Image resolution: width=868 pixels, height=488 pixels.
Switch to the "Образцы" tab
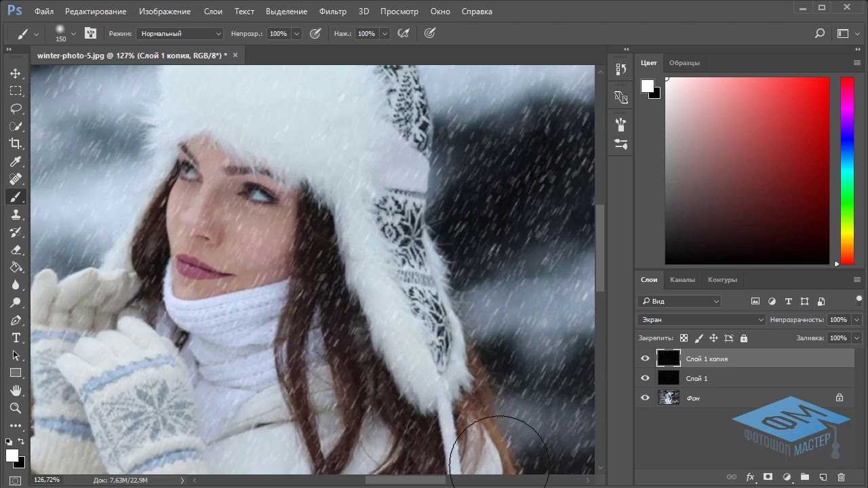coord(684,62)
